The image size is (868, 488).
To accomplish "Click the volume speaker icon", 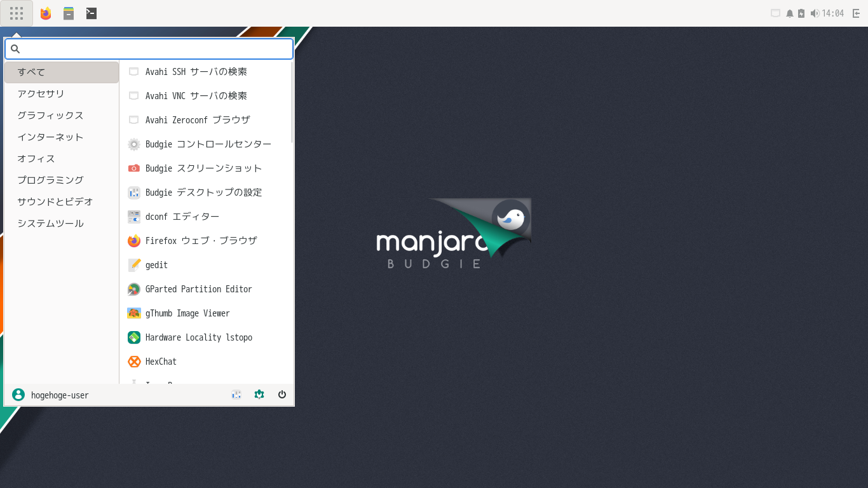I will tap(815, 13).
